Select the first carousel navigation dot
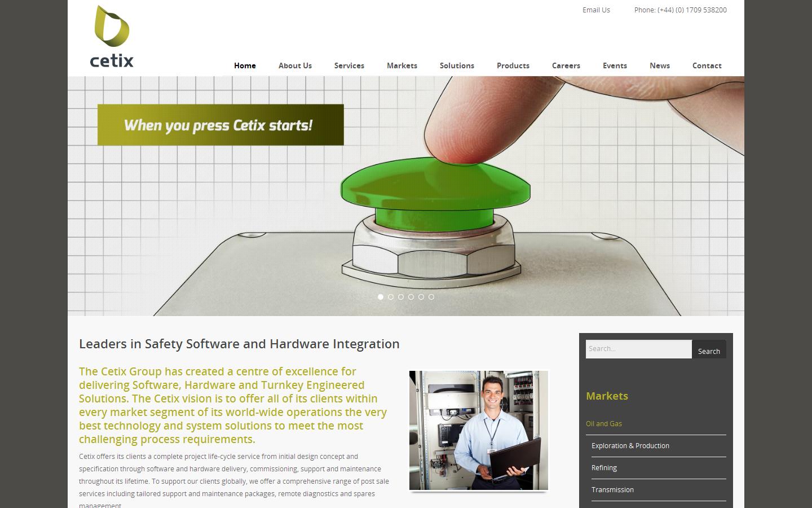 click(x=381, y=297)
